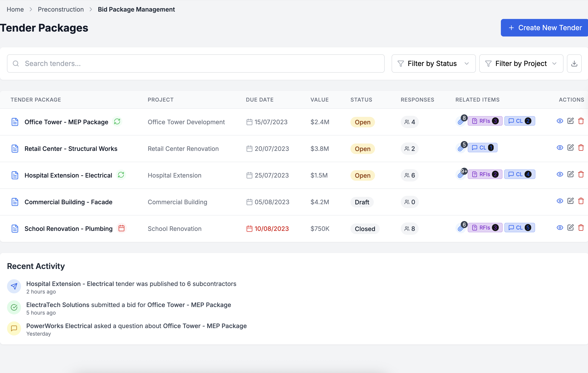
Task: Focus the Search tenders input field
Action: click(x=196, y=64)
